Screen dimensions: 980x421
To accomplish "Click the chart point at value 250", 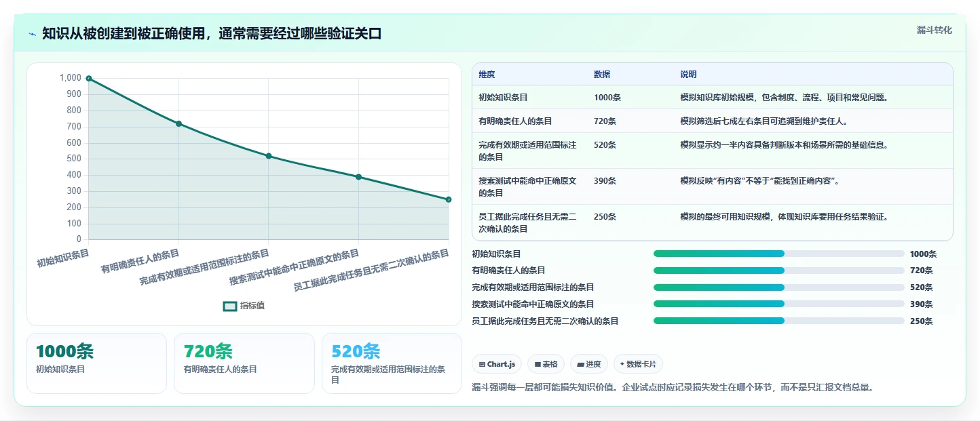I will tap(449, 199).
